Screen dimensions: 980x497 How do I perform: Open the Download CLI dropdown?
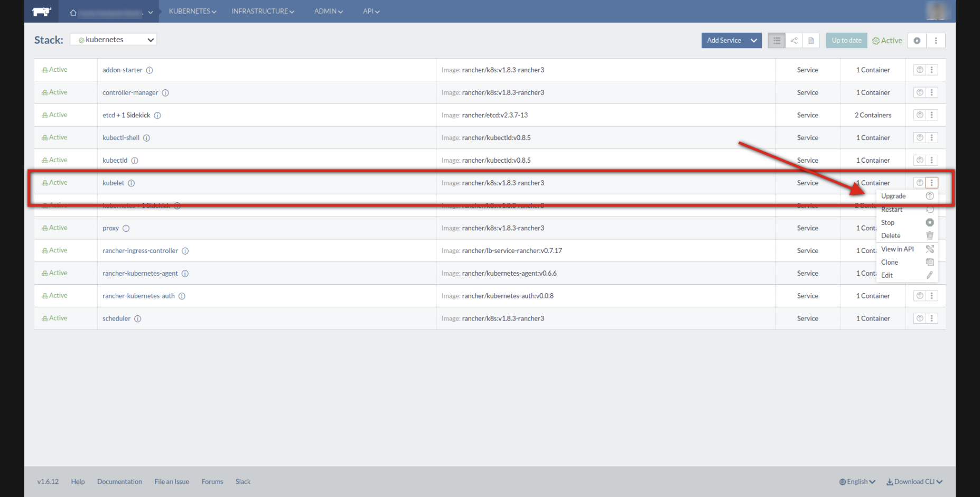pyautogui.click(x=914, y=481)
